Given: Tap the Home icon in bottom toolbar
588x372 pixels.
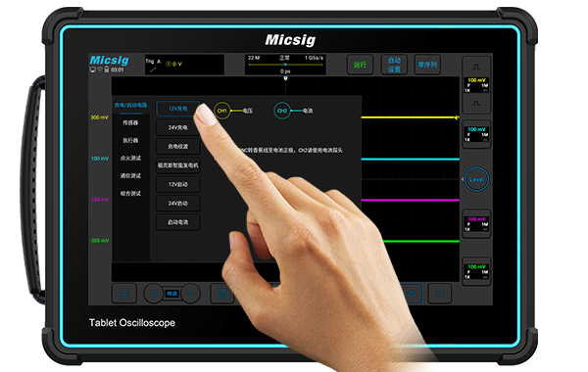Looking at the screenshot, I should (x=124, y=294).
